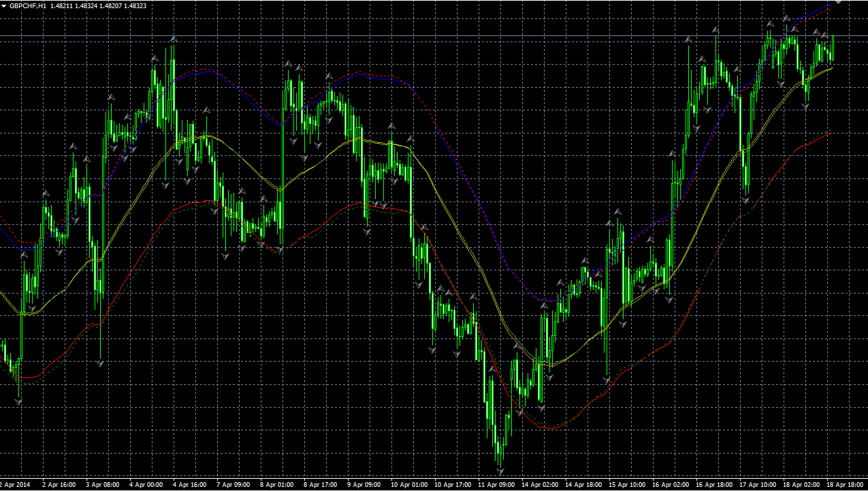
Task: Click the '18 Apr 18:00' time axis label
Action: pos(845,486)
